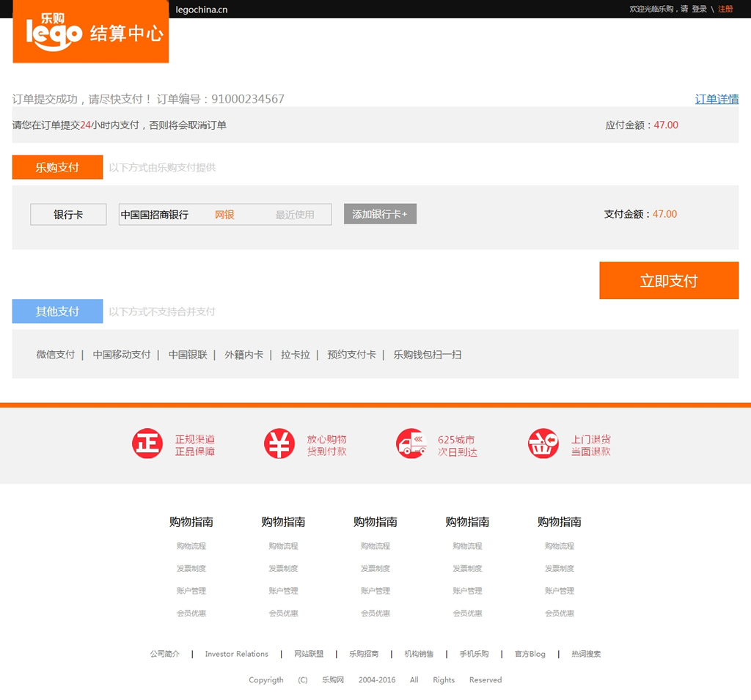Click the 添加银行卡+ button
This screenshot has width=751, height=700.
(x=380, y=214)
